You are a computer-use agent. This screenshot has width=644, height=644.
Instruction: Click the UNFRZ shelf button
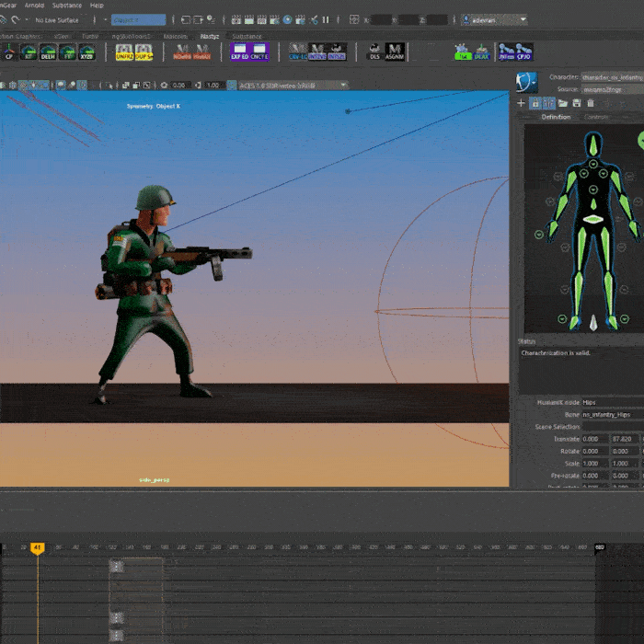tap(124, 52)
